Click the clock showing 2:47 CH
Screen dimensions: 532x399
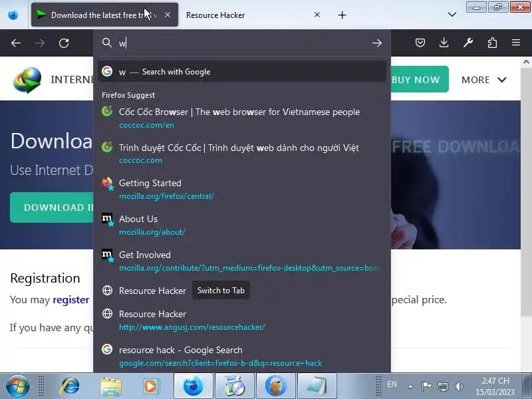495,386
